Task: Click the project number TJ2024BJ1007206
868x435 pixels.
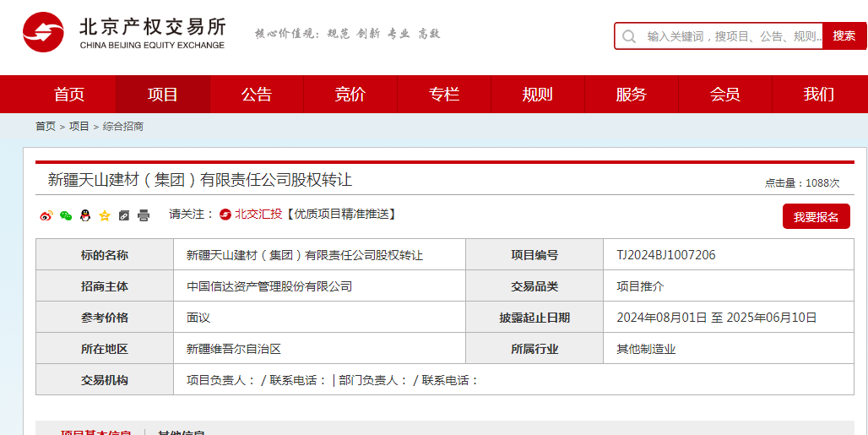Action: (666, 255)
